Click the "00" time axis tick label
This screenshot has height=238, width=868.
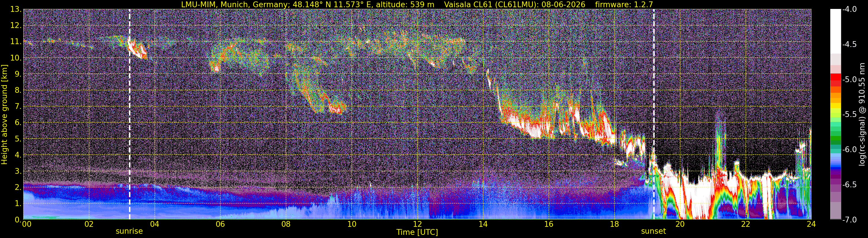tap(26, 224)
